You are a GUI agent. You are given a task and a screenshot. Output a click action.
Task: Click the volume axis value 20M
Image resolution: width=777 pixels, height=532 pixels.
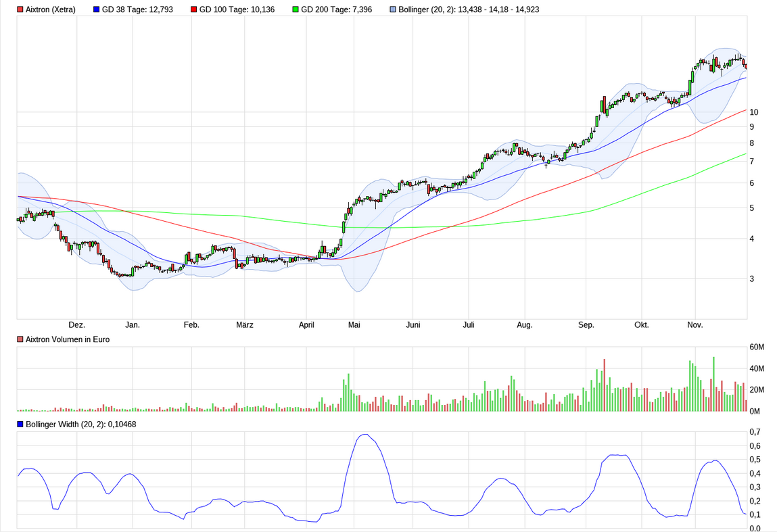pyautogui.click(x=757, y=390)
